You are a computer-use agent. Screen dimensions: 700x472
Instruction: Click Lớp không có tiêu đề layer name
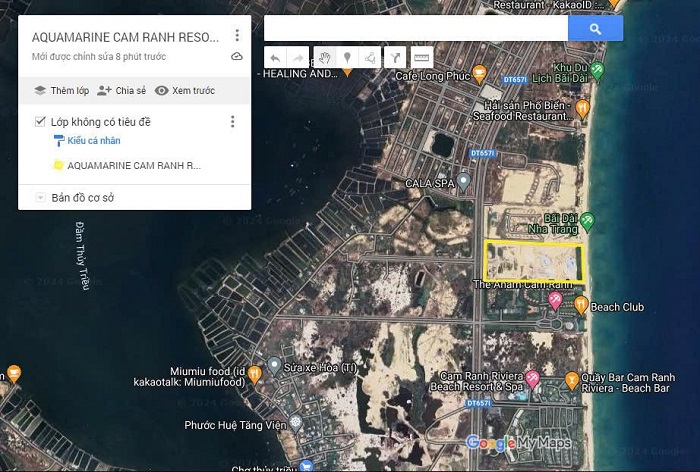point(101,122)
